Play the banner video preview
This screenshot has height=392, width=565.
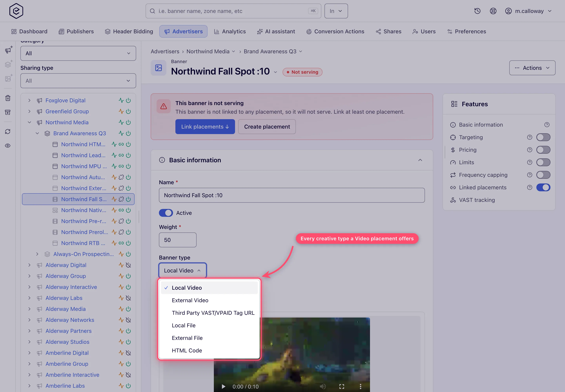[223, 386]
